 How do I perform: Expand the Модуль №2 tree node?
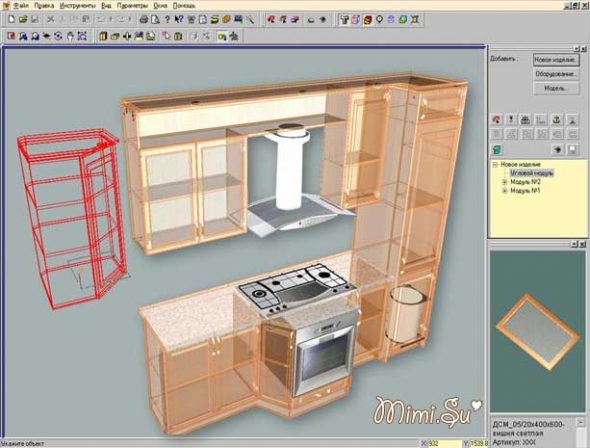click(x=504, y=182)
